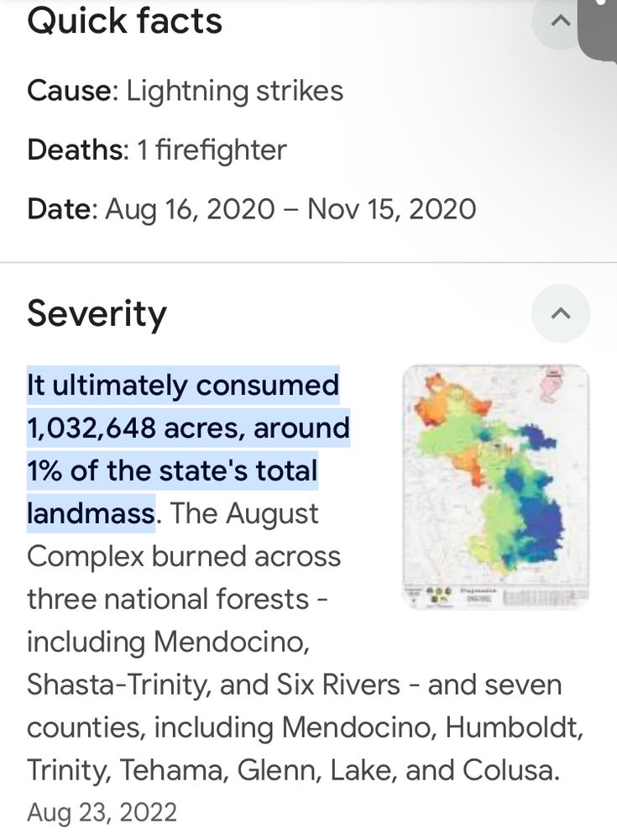The height and width of the screenshot is (840, 617).
Task: Click the Aug 23, 2022 timestamp
Action: 102,812
